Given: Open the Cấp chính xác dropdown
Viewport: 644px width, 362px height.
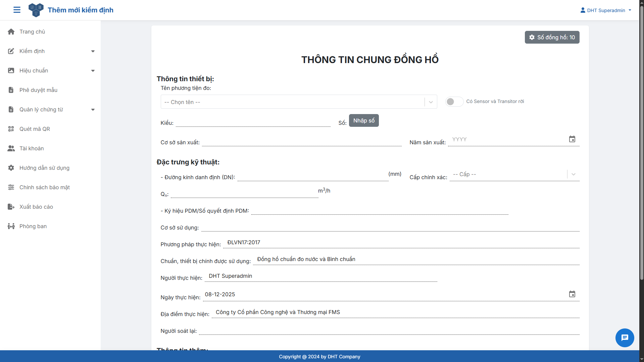Looking at the screenshot, I should 514,174.
